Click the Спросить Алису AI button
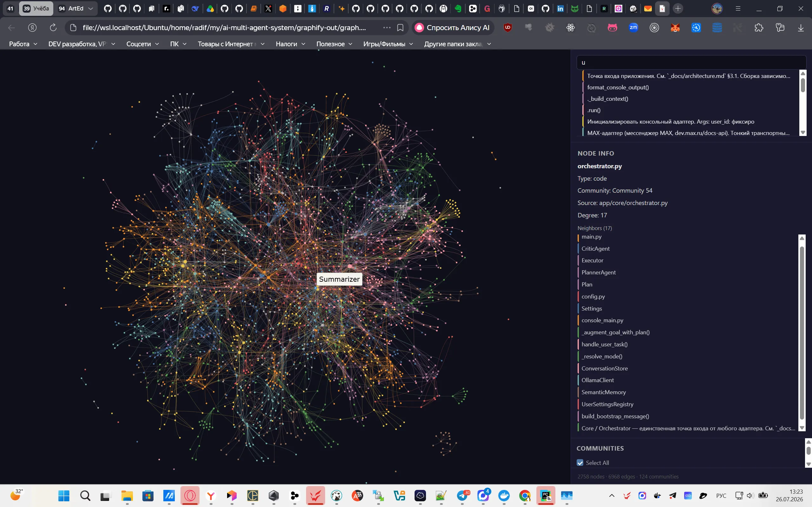Image resolution: width=812 pixels, height=507 pixels. (x=453, y=28)
